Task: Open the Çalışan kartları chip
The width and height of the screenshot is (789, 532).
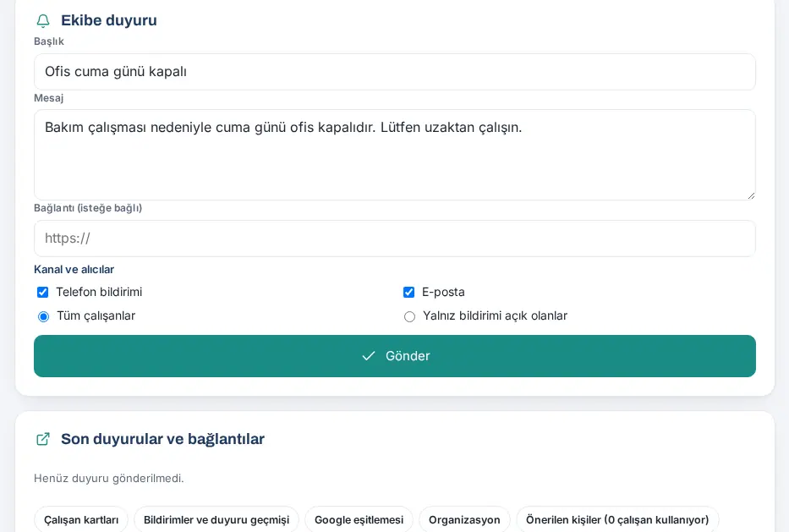Action: pyautogui.click(x=81, y=519)
